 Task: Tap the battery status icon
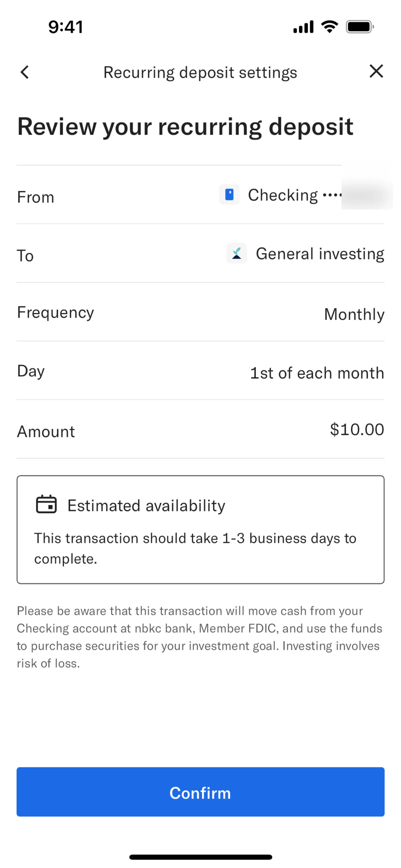(x=360, y=27)
